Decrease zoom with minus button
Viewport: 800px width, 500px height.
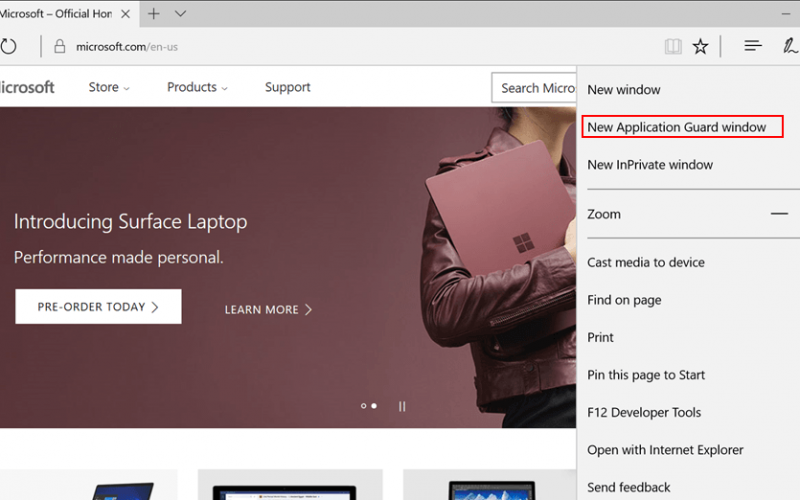(779, 214)
